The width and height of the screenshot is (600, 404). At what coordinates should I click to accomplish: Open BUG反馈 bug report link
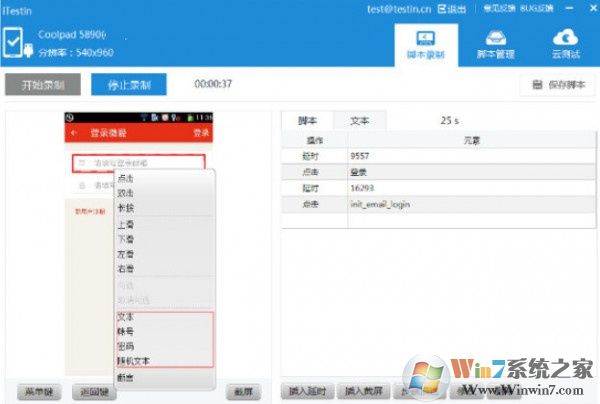click(x=536, y=8)
